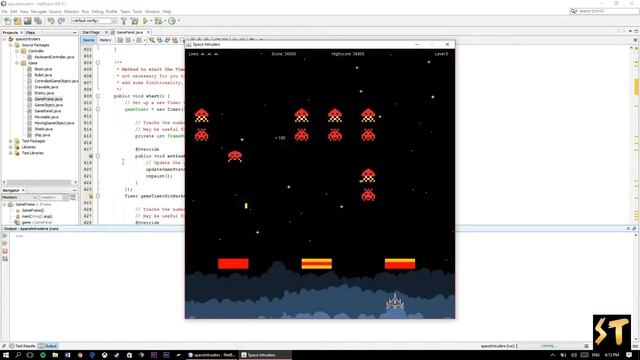Image resolution: width=640 pixels, height=360 pixels.
Task: Open the Profile Project dropdown arrow
Action: coord(178,21)
